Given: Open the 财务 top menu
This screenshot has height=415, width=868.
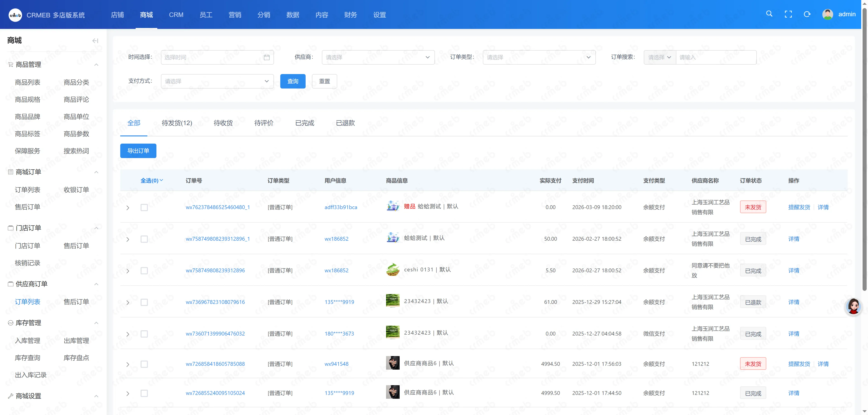Looking at the screenshot, I should 351,15.
